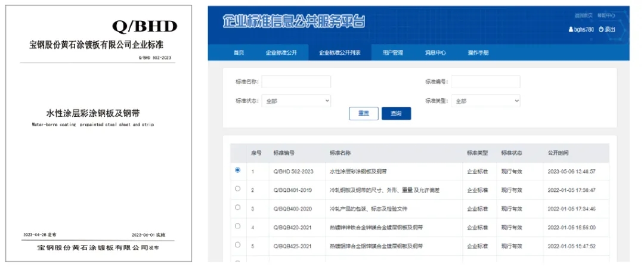
Task: Go to the 首页 tab
Action: (x=239, y=52)
